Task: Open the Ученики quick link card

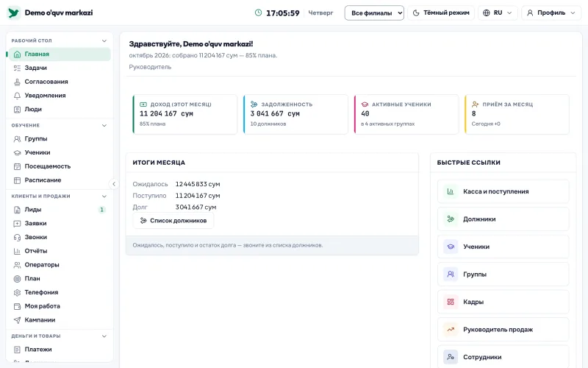Action: tap(503, 247)
